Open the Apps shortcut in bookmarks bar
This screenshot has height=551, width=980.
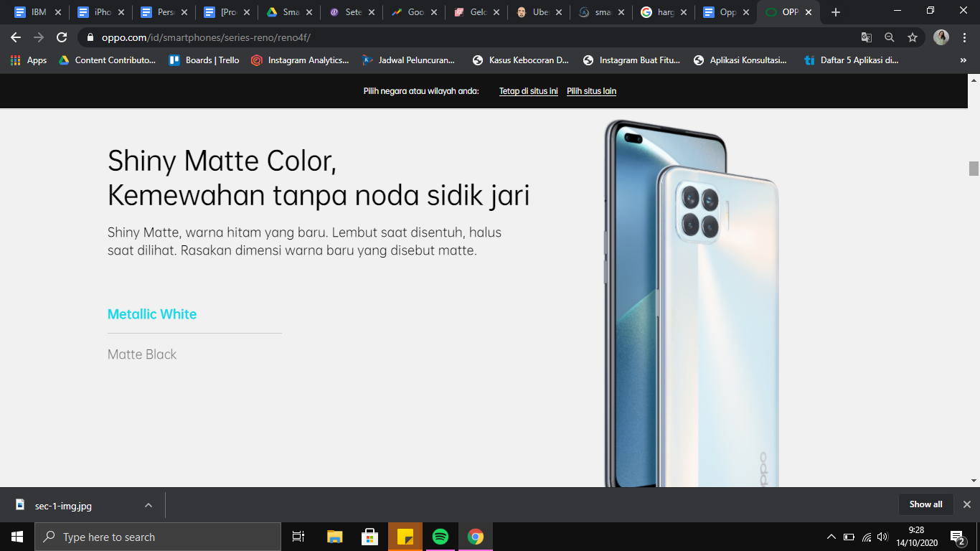29,60
